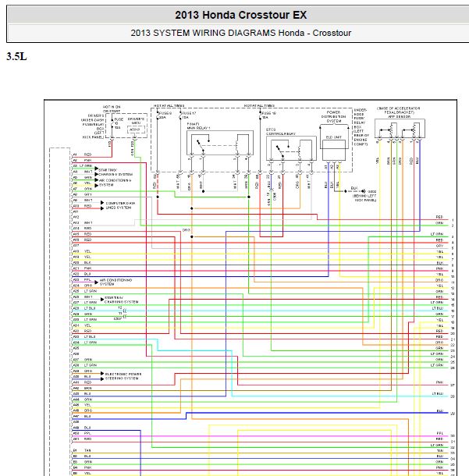Screen dimensions: 469x476
Task: Click the Fuse 9 20A label
Action: tap(165, 115)
